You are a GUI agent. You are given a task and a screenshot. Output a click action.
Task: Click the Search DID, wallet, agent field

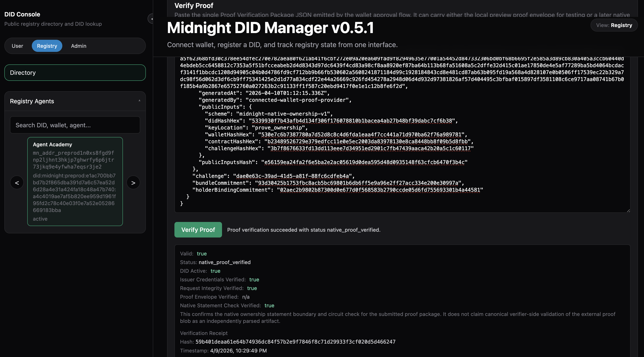[75, 125]
